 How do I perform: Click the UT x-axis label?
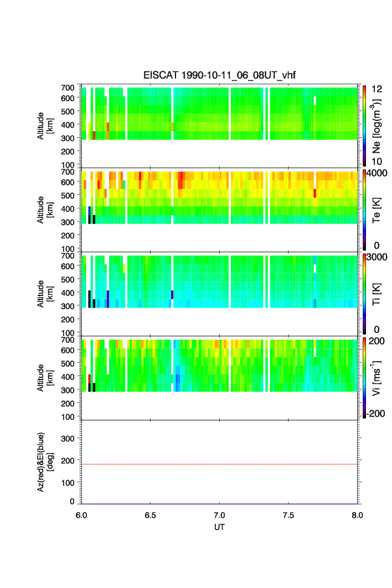(219, 527)
